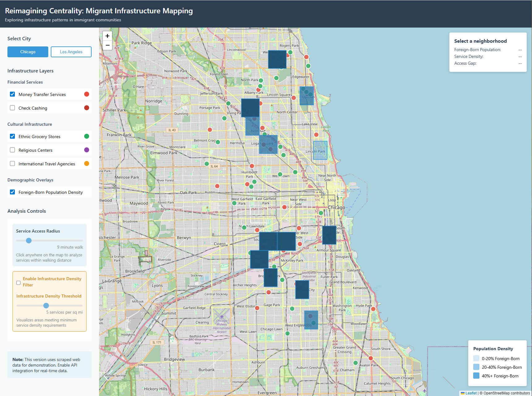Turn on Religious Centers layer

[x=12, y=150]
